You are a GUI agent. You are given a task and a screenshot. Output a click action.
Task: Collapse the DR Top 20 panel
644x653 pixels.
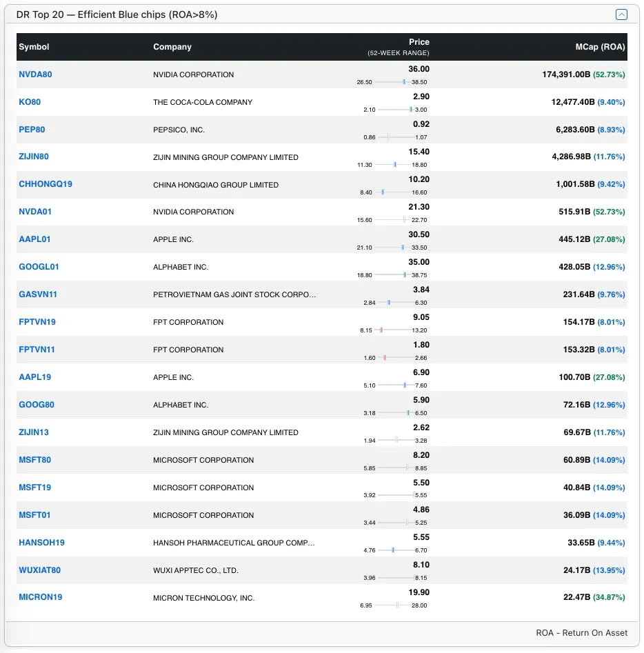[621, 14]
